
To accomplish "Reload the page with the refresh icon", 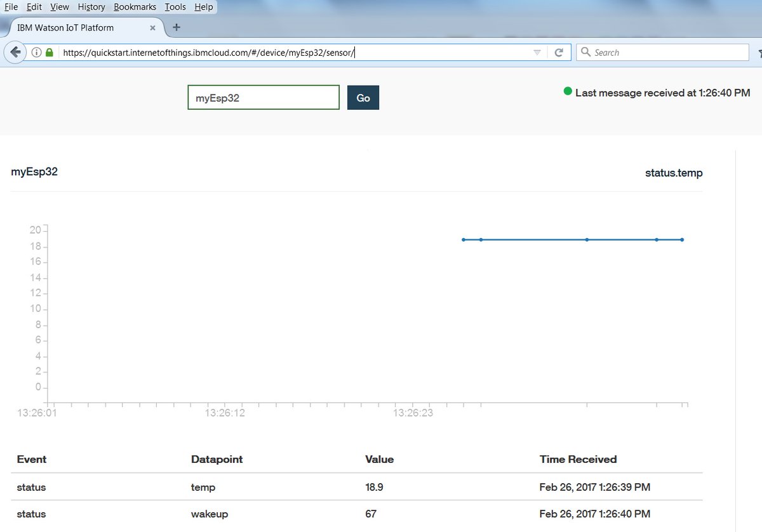I will 559,53.
